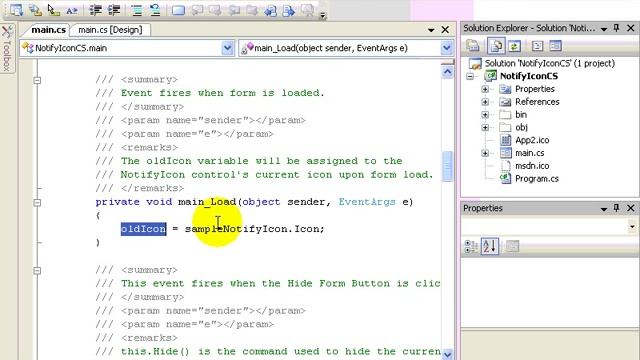Go to next bookmark icon
This screenshot has width=640, height=360.
(215, 10)
